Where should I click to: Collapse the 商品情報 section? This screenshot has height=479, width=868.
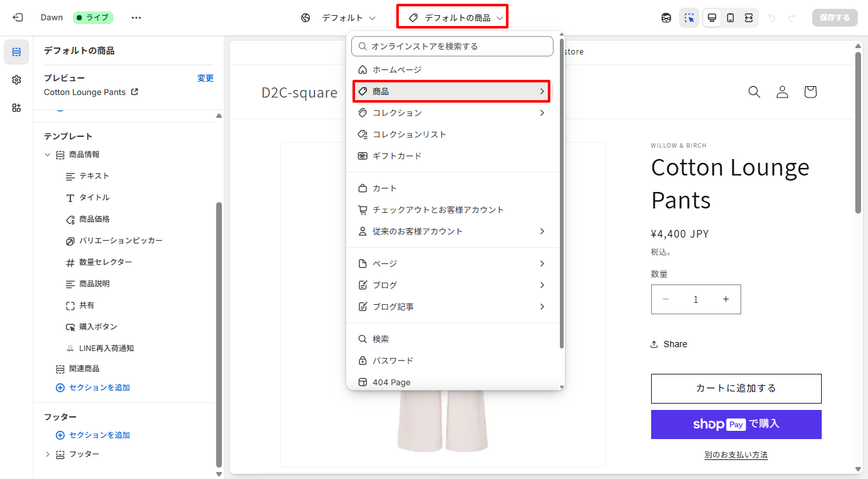(48, 155)
